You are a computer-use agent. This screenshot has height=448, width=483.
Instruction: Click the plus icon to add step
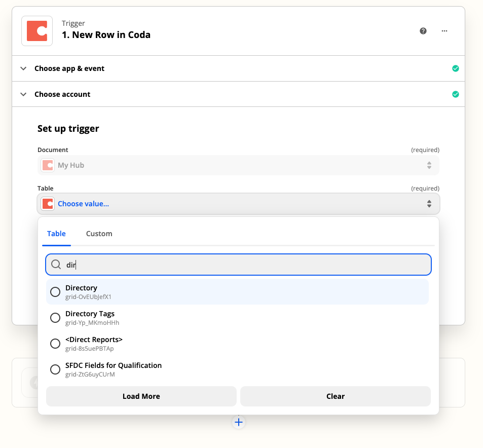[x=239, y=422]
